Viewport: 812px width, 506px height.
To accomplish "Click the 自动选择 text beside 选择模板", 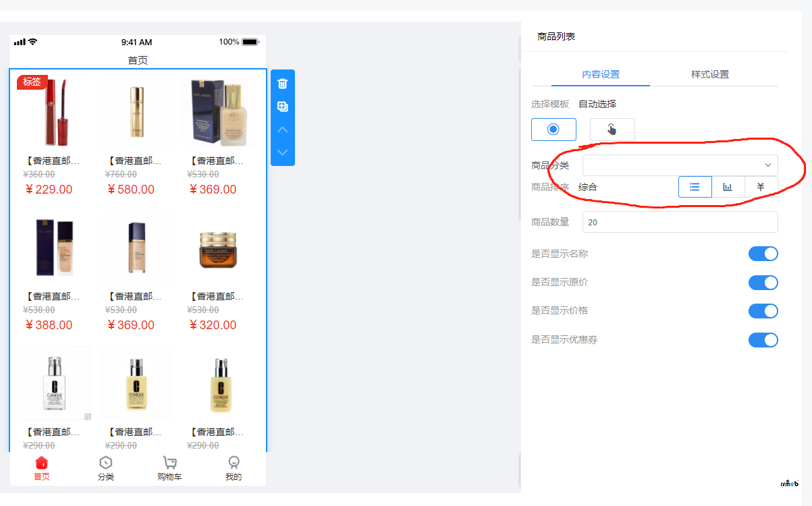I will (x=597, y=104).
